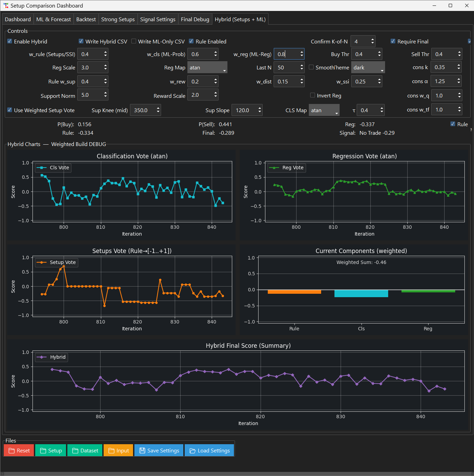
Task: Toggle Rule Enabled checkbox
Action: [x=191, y=41]
